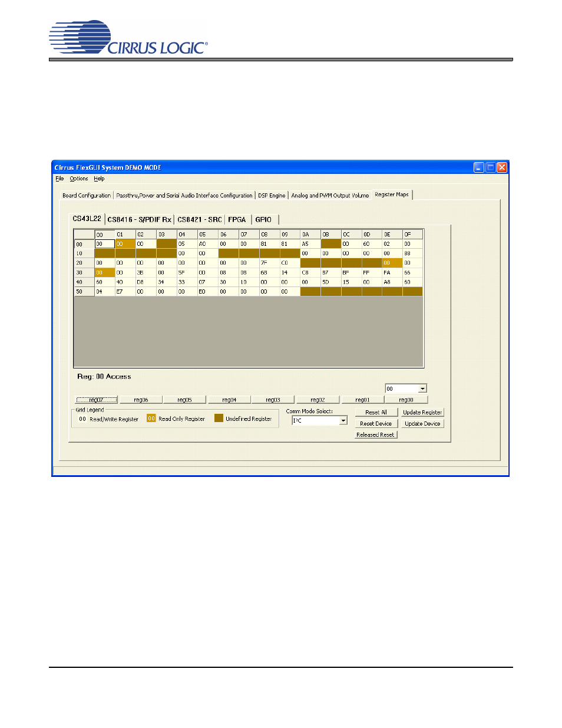Select register cell with value 5F

click(x=187, y=272)
